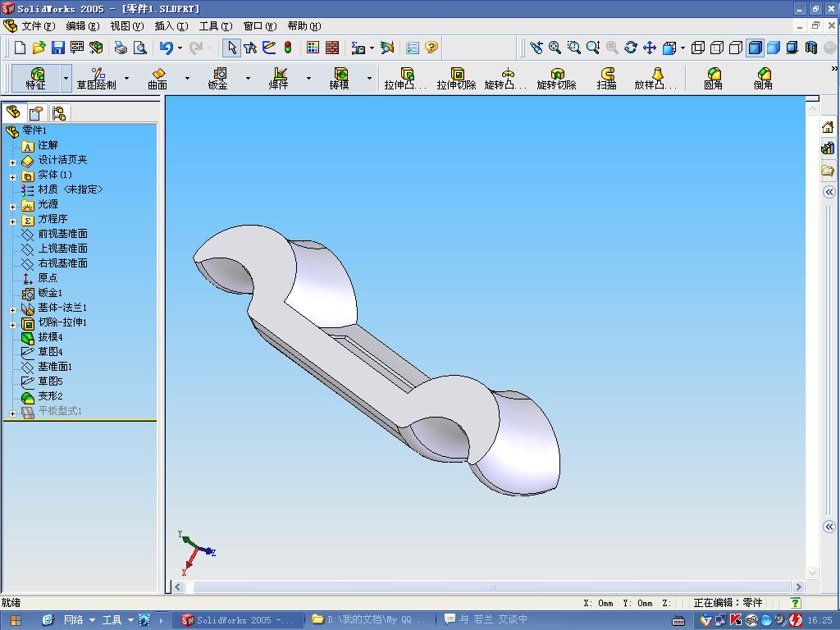
Task: Open the 视图(V) menu
Action: 127,25
